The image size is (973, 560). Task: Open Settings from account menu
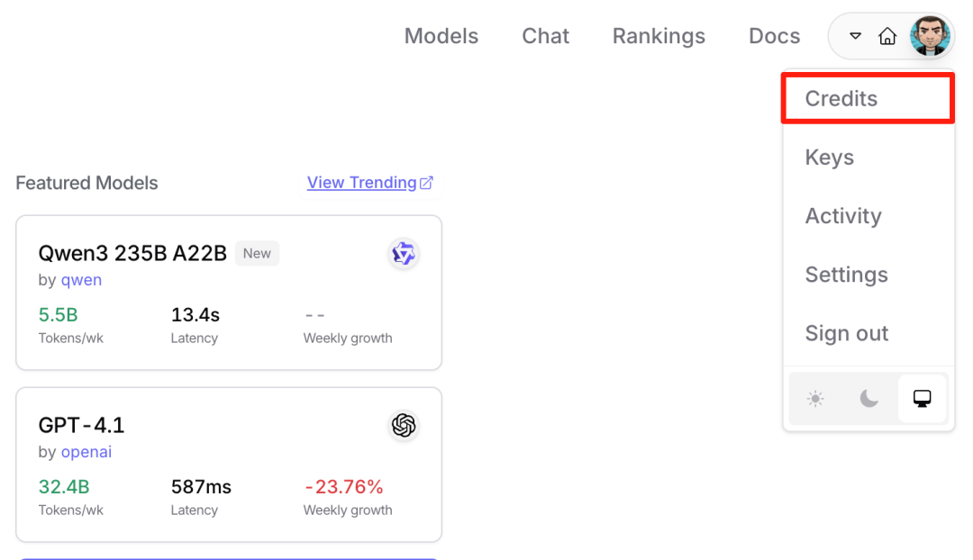coord(846,275)
